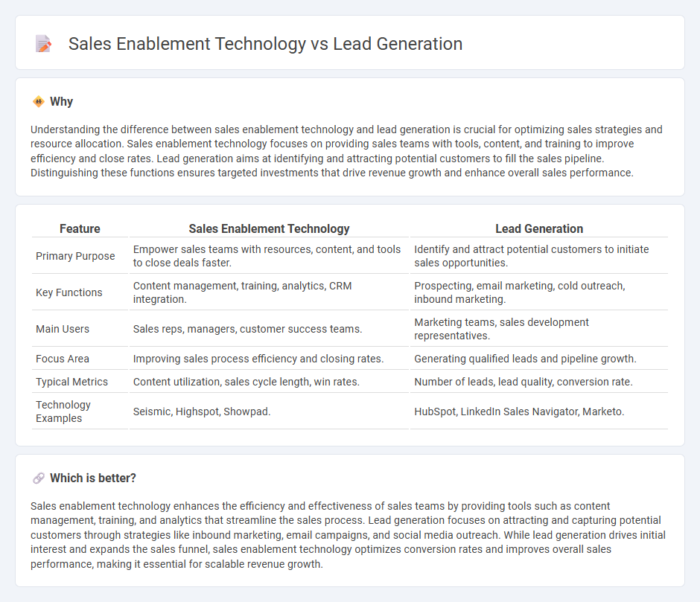Screen dimensions: 700x602
Task: Click cell 'Number of leads, lead quality, conversion rate'
Action: point(539,382)
